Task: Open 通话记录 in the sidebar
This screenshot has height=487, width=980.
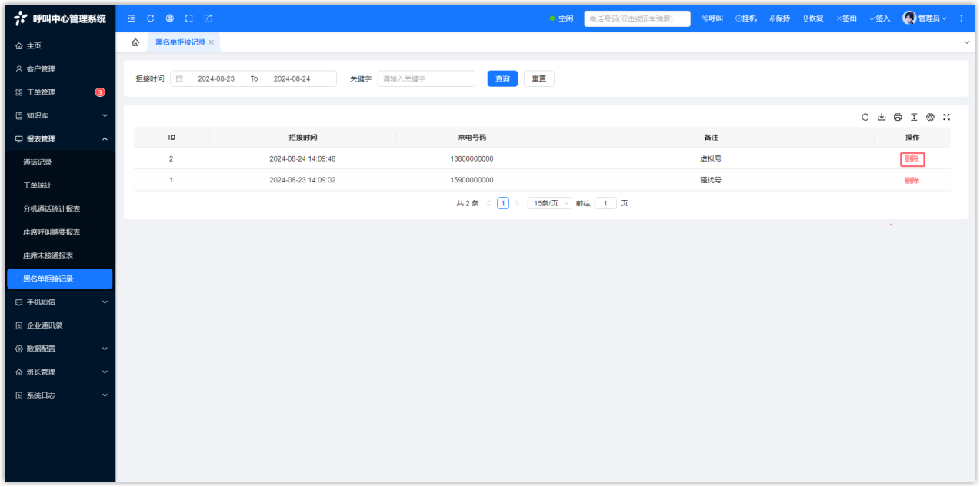Action: tap(38, 162)
